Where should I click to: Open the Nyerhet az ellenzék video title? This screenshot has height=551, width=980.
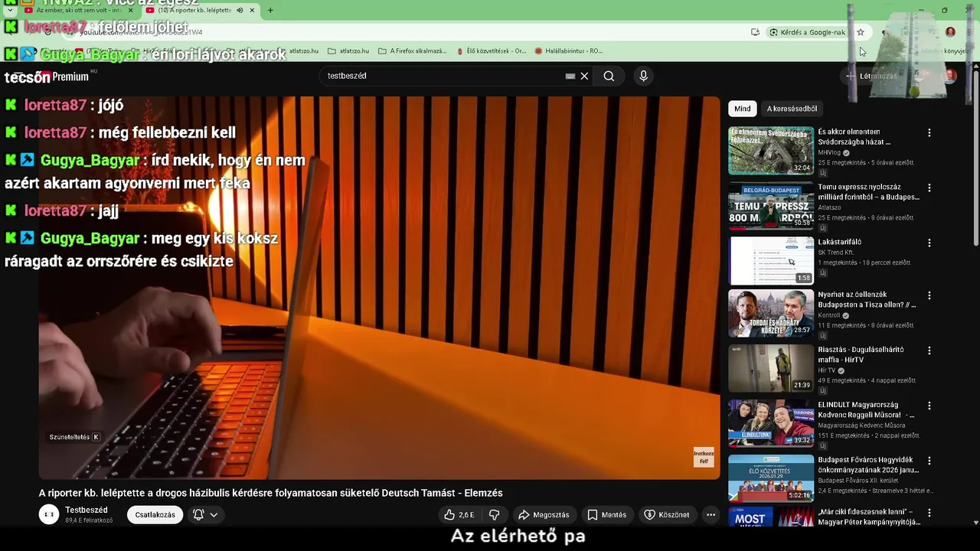867,299
